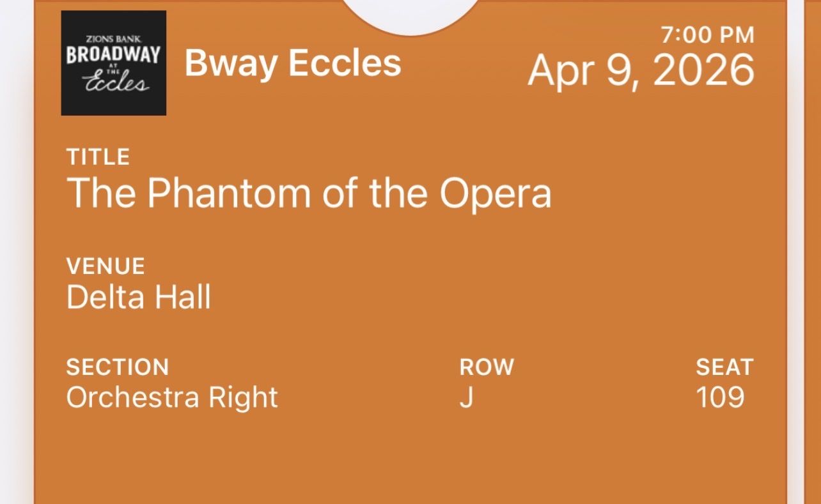Viewport: 821px width, 504px height.
Task: Tap the 7:00 PM showtime
Action: (x=708, y=35)
